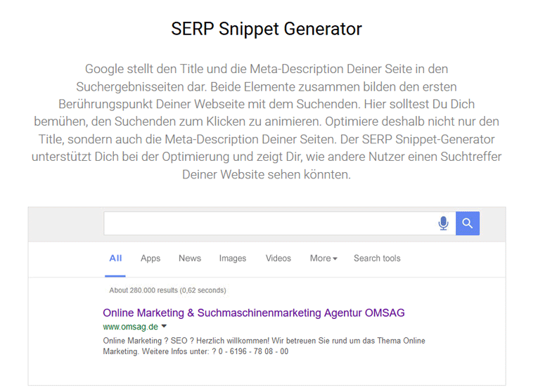
Task: Click the intro paragraph beginning 'Google stellt'
Action: pos(267,121)
